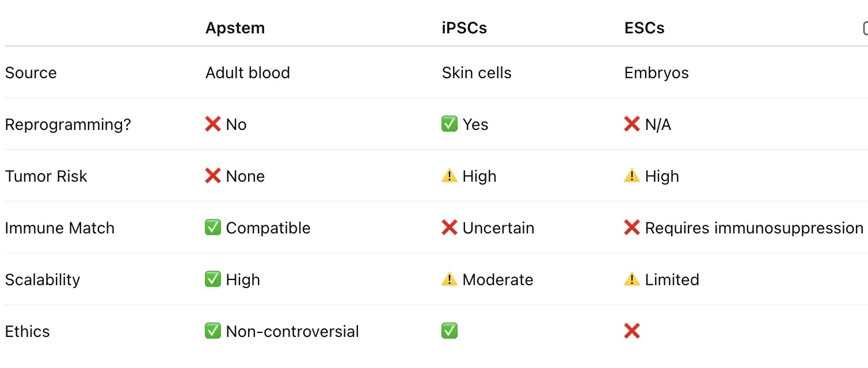Select the "ESCs" column header
The height and width of the screenshot is (368, 868).
644,28
